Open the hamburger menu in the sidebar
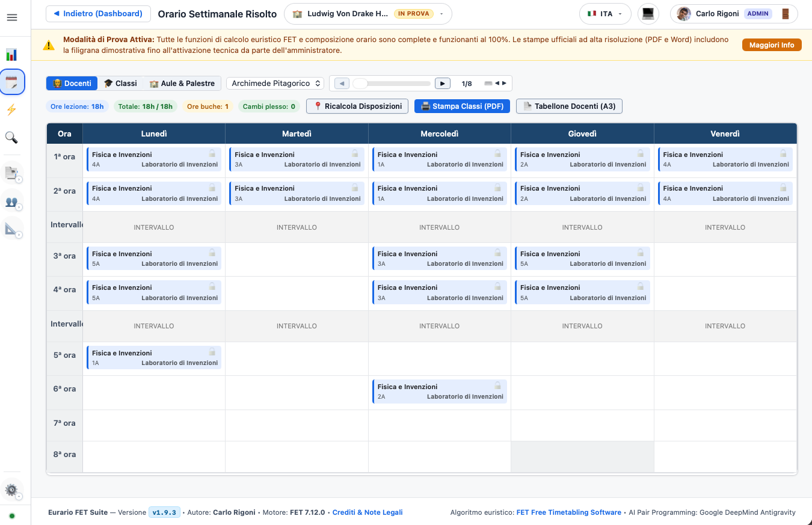Viewport: 812px width, 525px height. click(x=11, y=17)
